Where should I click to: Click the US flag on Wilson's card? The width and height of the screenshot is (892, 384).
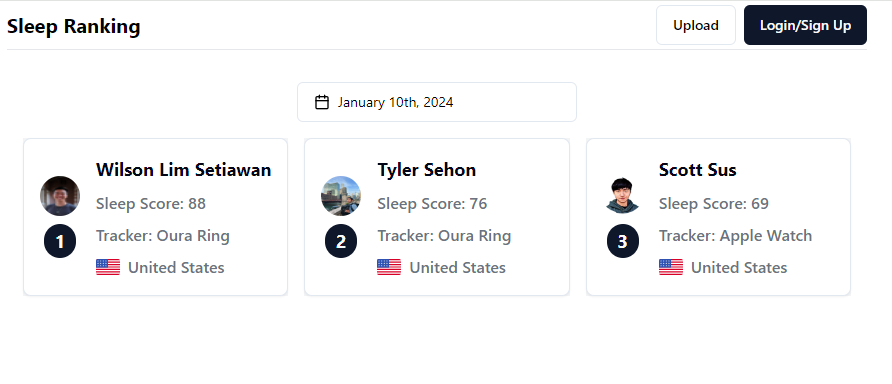pos(108,267)
